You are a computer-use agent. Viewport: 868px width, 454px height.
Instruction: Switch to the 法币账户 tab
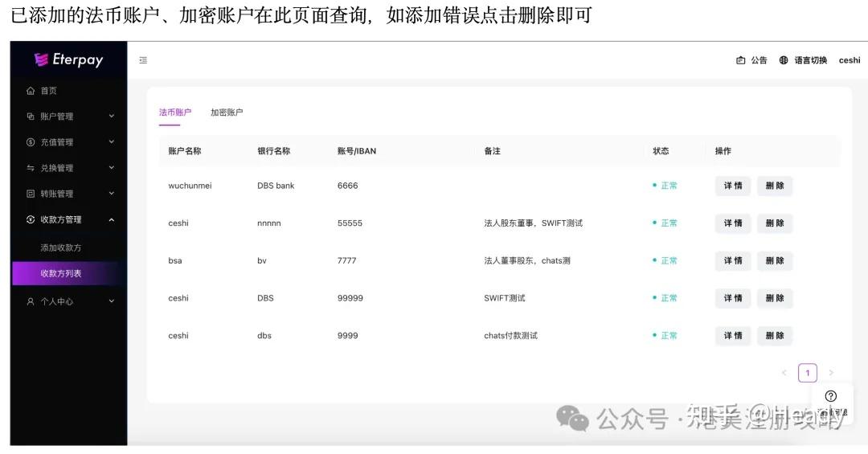pos(175,112)
